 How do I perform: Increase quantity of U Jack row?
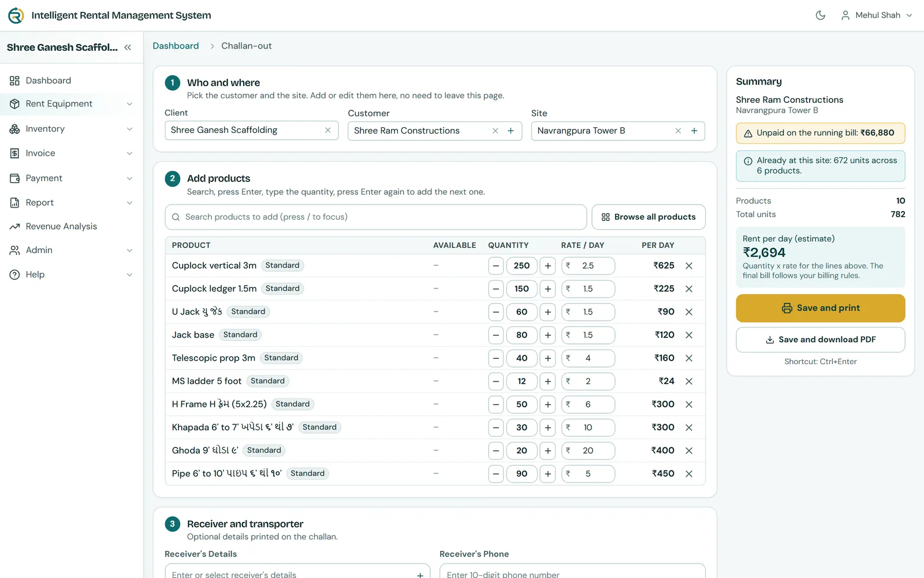click(x=547, y=312)
